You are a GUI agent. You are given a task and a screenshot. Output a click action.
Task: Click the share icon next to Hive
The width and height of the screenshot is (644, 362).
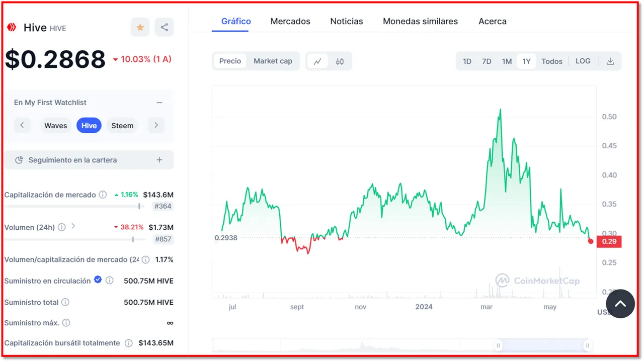pyautogui.click(x=164, y=27)
